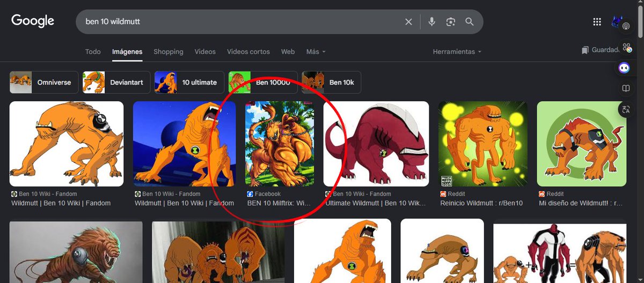The image size is (644, 283).
Task: Switch to the Web tab
Action: (x=288, y=51)
